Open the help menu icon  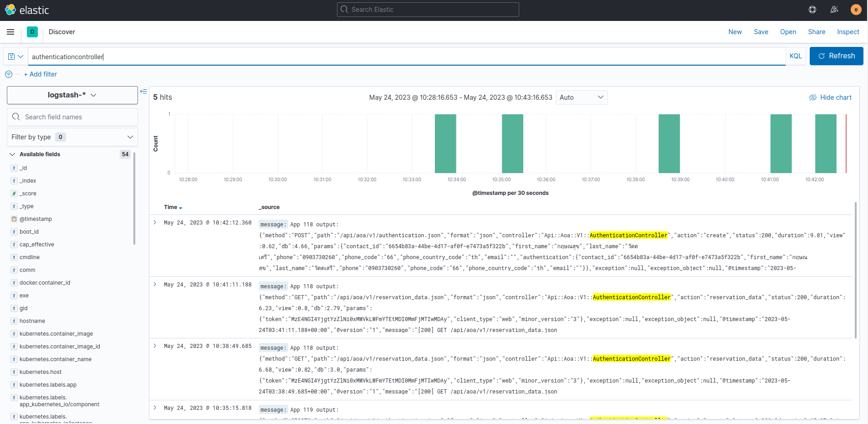(812, 10)
